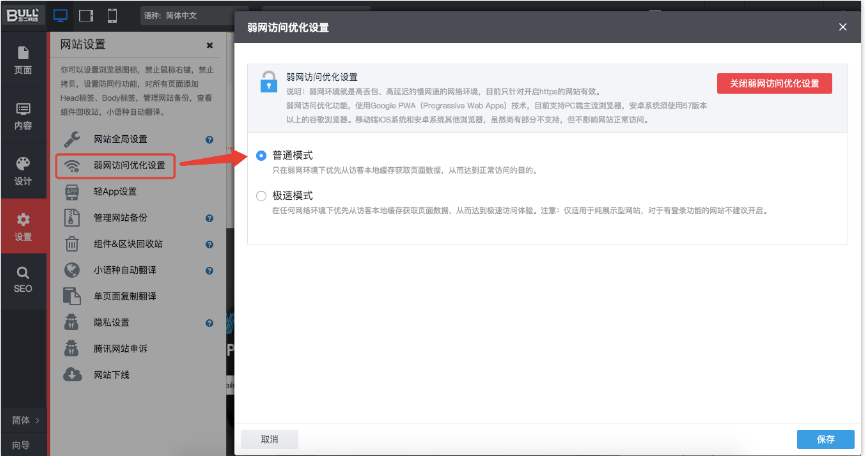Open the 内容 (Content) sidebar section
Image resolution: width=865 pixels, height=456 pixels.
[22, 116]
